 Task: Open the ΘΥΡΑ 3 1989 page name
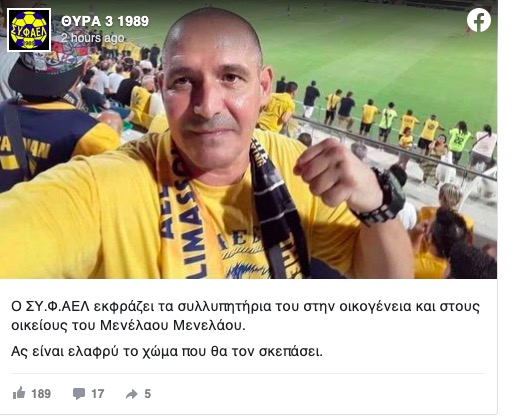tap(105, 21)
